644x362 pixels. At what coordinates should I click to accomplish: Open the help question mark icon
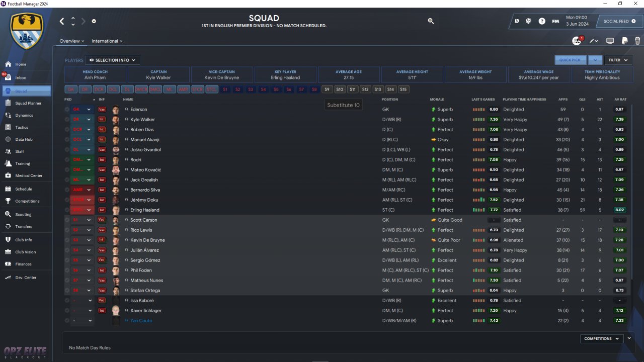(x=542, y=21)
